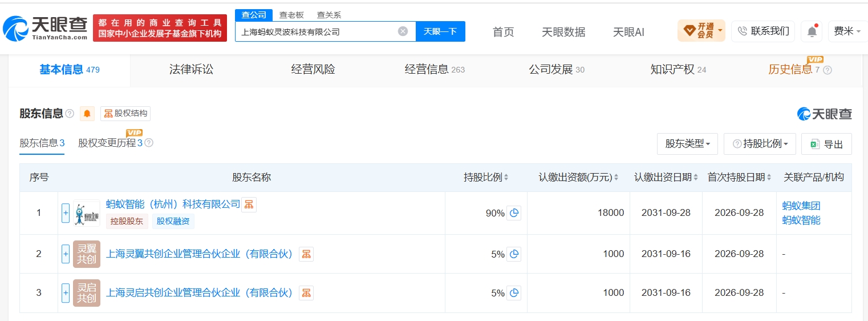Expand row 3 上海灵启共创 with plus button

[66, 293]
